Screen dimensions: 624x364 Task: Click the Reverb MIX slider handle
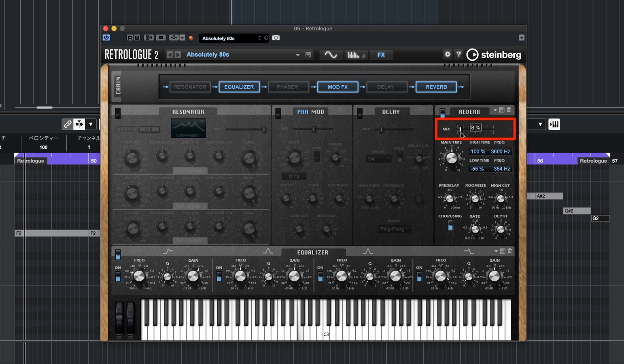tap(461, 129)
